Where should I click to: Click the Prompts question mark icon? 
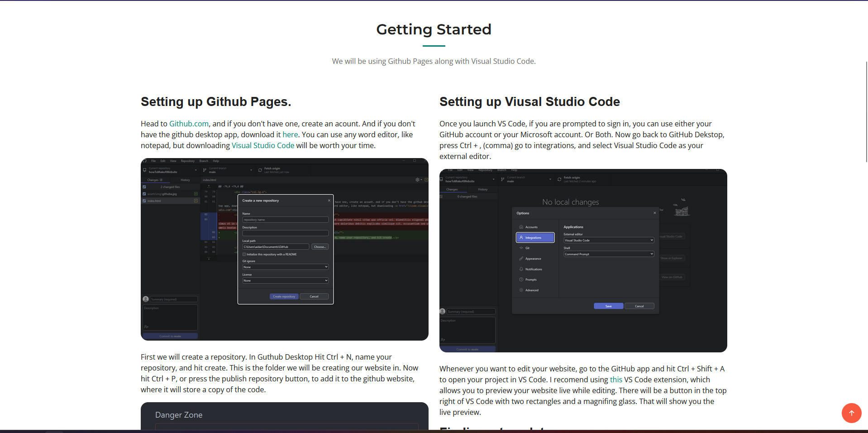coord(521,279)
